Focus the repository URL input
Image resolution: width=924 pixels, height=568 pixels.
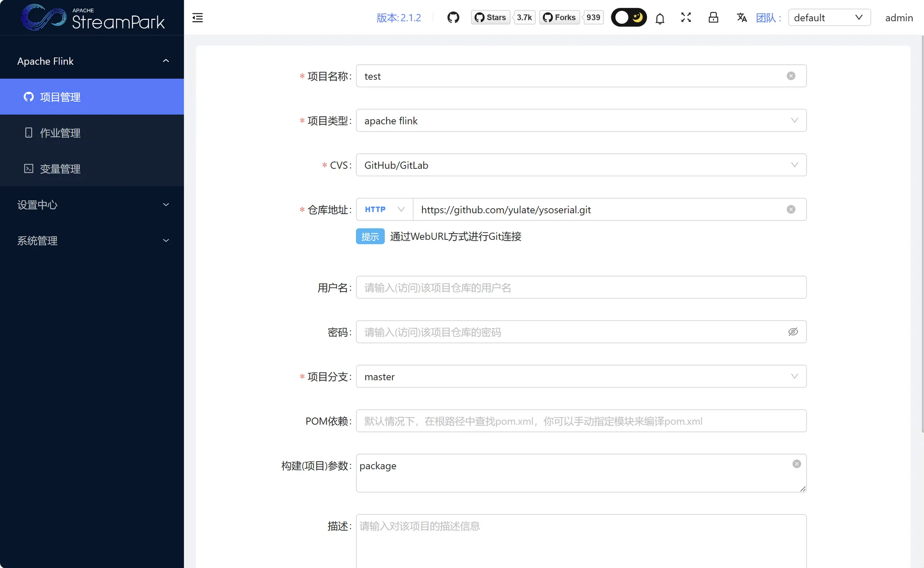609,210
